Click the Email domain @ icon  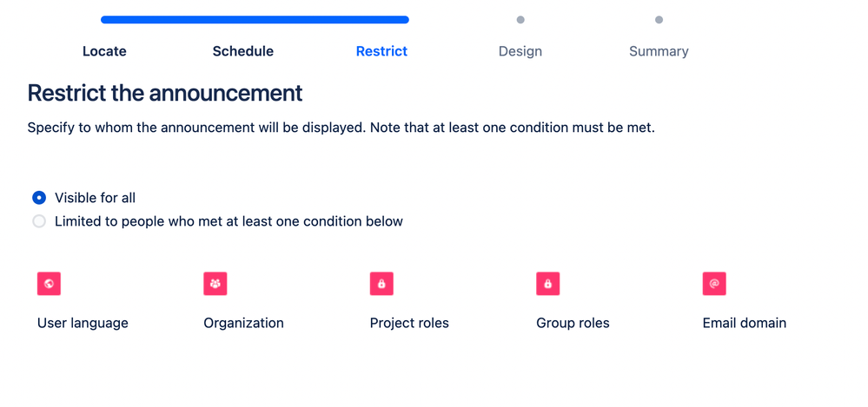pyautogui.click(x=714, y=284)
